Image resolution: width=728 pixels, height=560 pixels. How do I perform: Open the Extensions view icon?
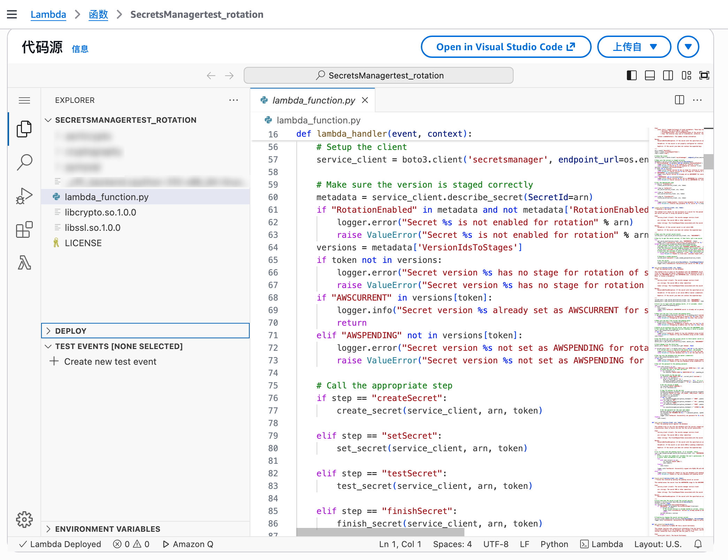pyautogui.click(x=24, y=229)
